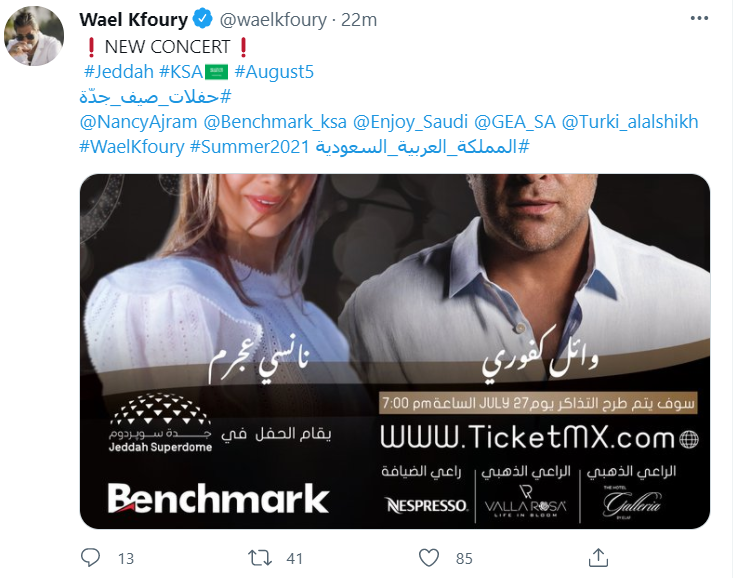Open the three-dot more options menu
Image resolution: width=739 pixels, height=578 pixels.
click(x=699, y=18)
